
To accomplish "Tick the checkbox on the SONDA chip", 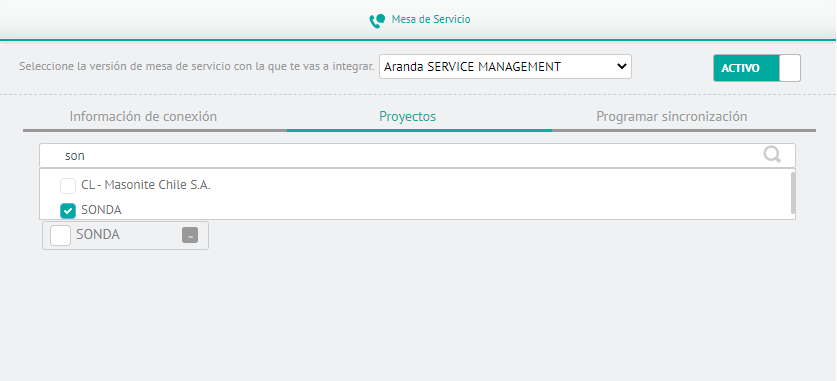I will click(x=60, y=235).
